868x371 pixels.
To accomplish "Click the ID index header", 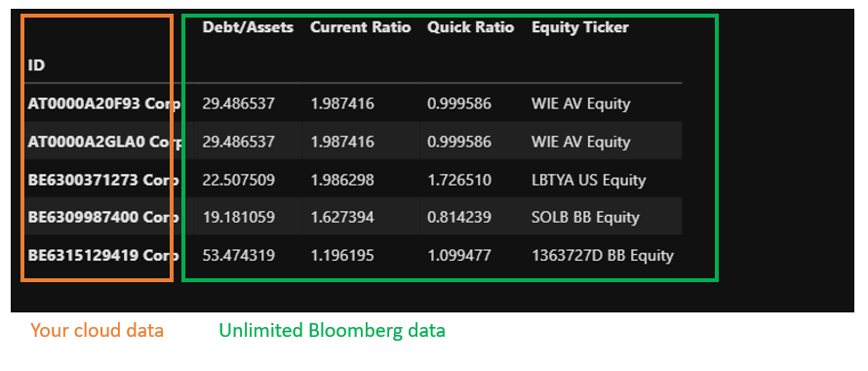I will (x=36, y=65).
